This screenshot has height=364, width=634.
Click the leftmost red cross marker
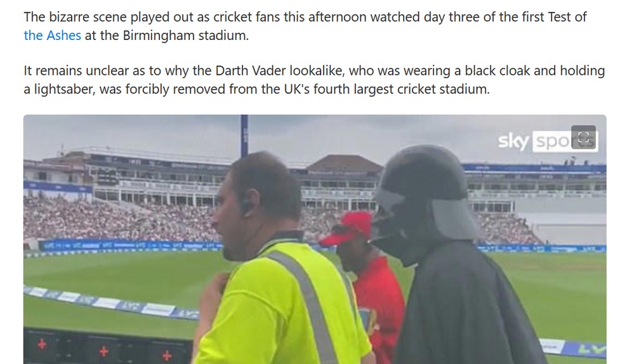coord(42,344)
